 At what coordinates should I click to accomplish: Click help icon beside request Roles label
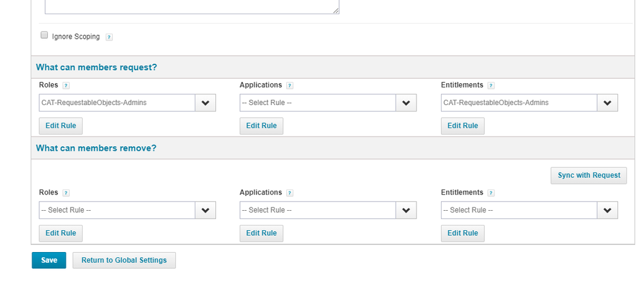pyautogui.click(x=66, y=85)
